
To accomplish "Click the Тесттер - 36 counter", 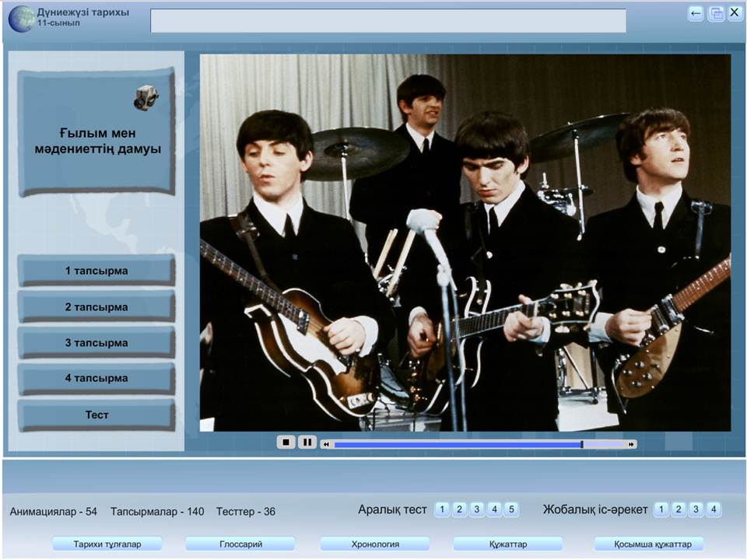I will (x=246, y=512).
